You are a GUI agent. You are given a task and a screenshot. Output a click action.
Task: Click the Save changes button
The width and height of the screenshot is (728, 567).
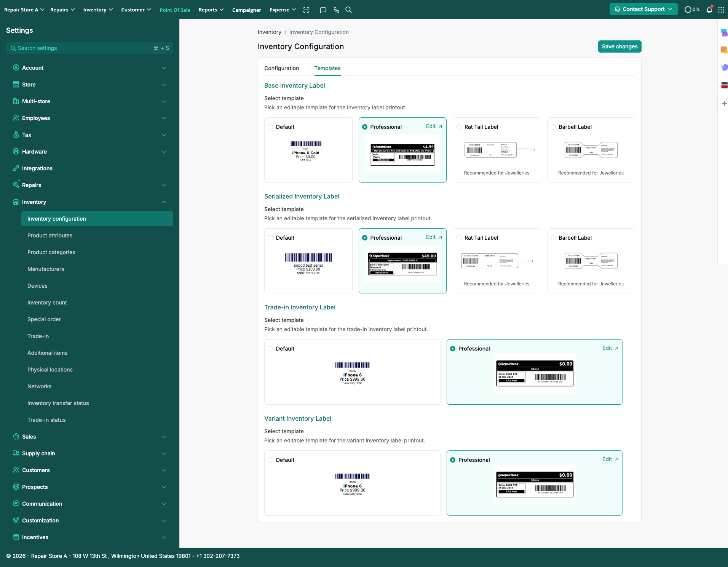pos(619,46)
